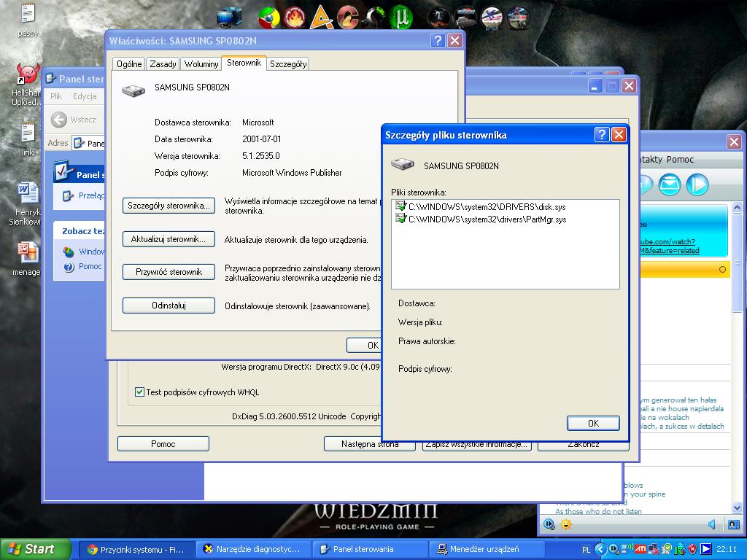Launch the orange AIMP player dock icon
The height and width of the screenshot is (560, 747).
[322, 17]
